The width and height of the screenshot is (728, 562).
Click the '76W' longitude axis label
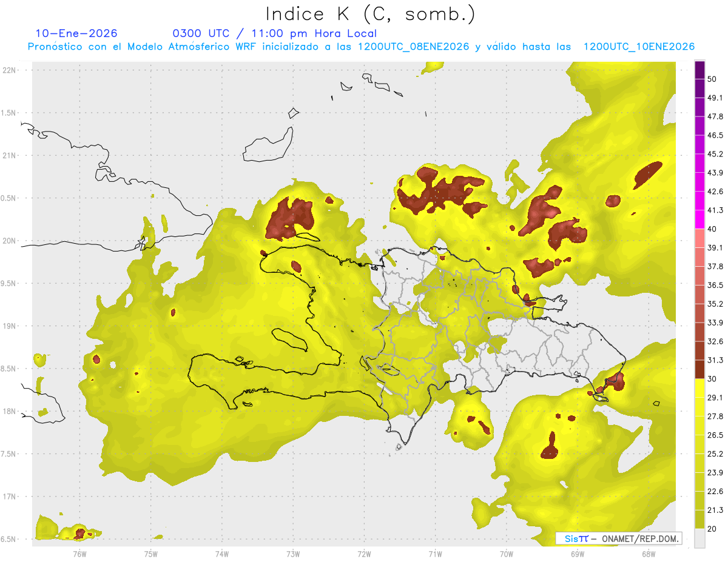[79, 554]
